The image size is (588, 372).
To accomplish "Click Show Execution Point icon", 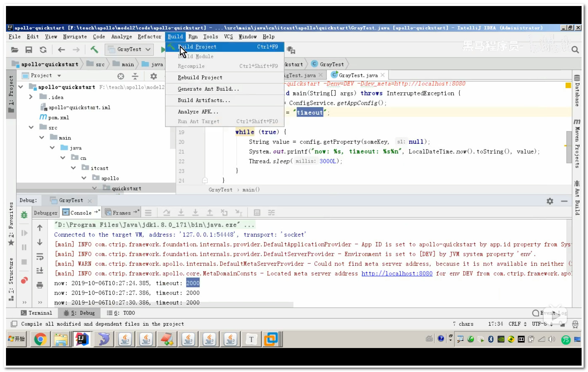I will (x=148, y=213).
